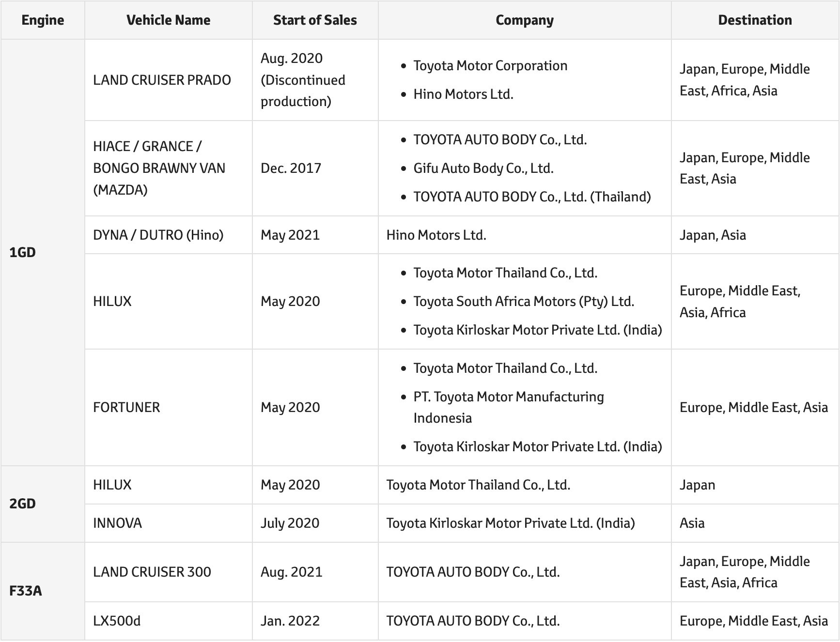Screen dimensions: 840x642
Task: Click TOYOTA AUTO BODY Co., Ltd. (Thailand) item
Action: pyautogui.click(x=532, y=197)
